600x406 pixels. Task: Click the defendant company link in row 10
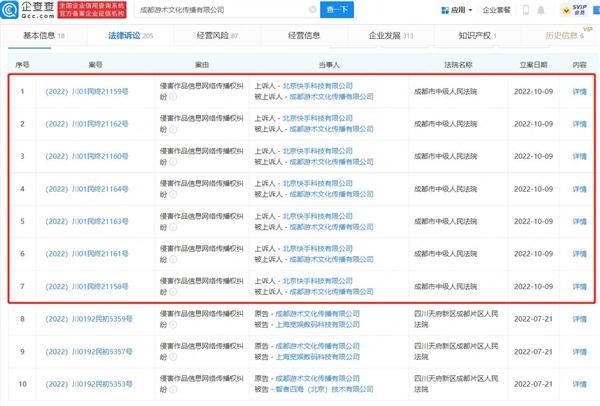(x=324, y=389)
